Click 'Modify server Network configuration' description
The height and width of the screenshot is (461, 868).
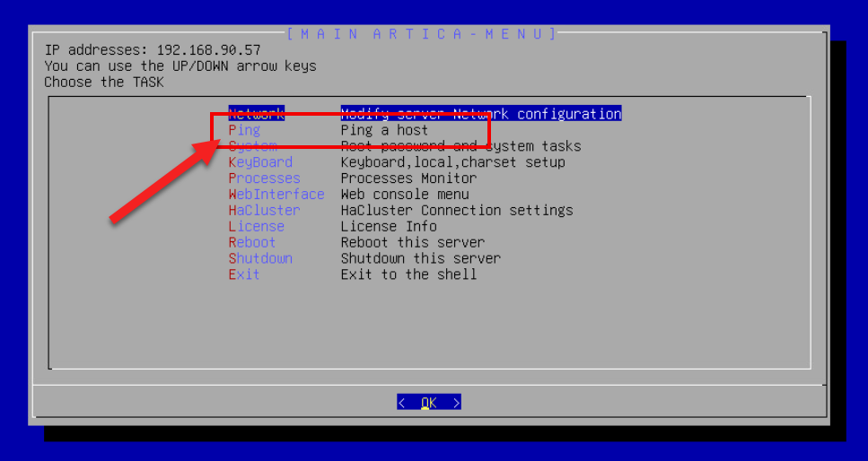[480, 114]
